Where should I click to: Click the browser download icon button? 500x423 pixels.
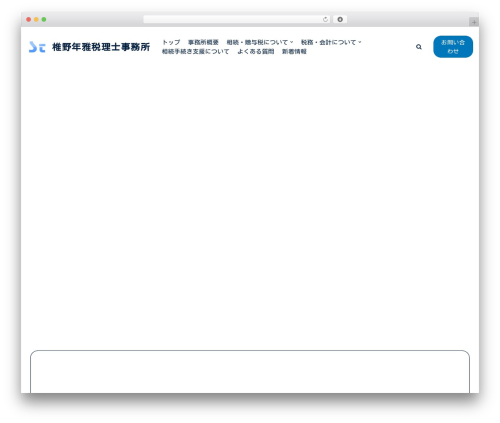click(340, 20)
